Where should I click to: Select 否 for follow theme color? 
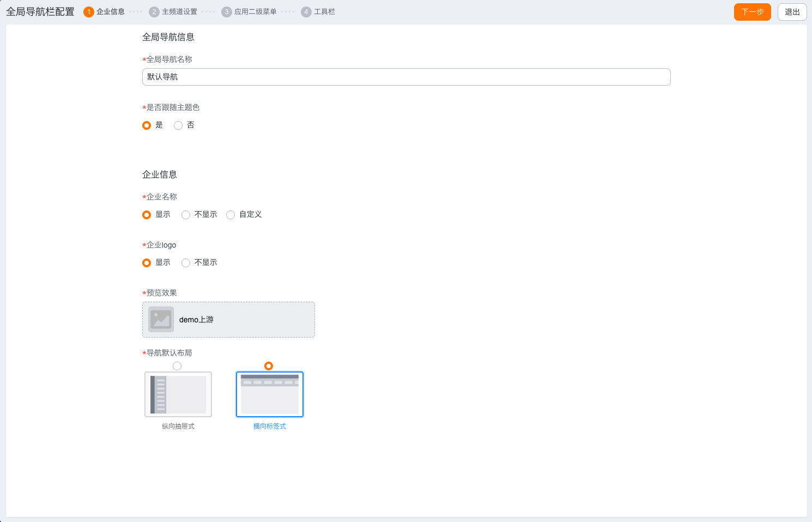pyautogui.click(x=178, y=125)
